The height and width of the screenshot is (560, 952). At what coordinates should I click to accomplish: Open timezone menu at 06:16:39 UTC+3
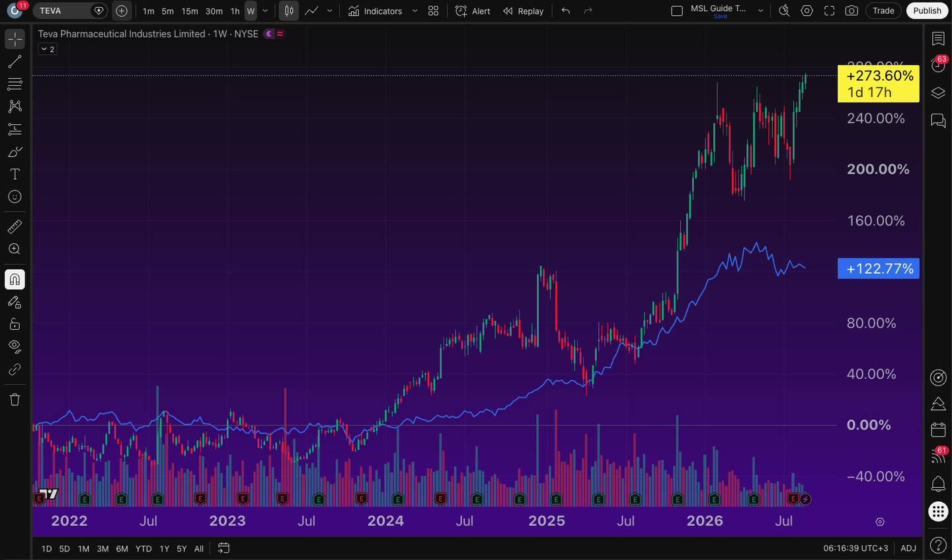(855, 549)
